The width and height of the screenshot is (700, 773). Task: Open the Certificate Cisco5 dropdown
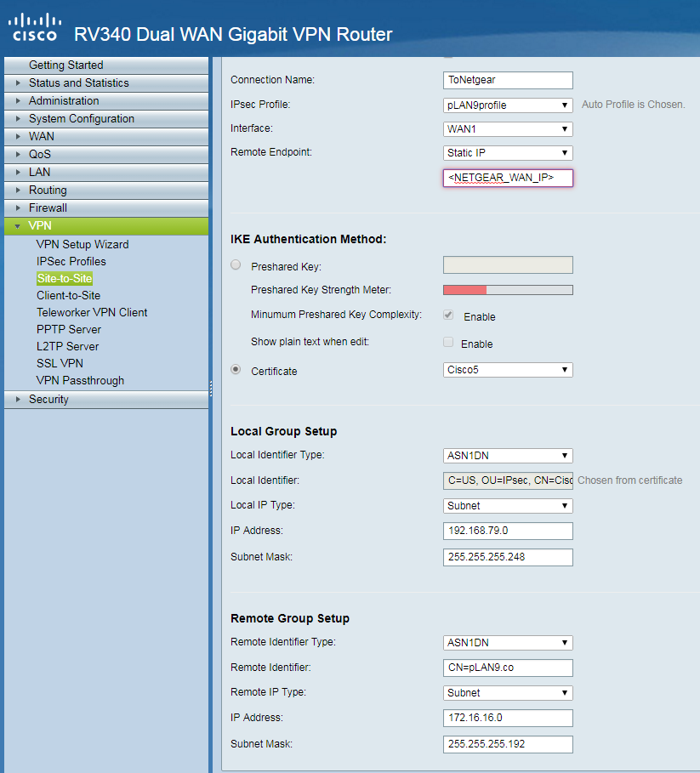[x=508, y=370]
